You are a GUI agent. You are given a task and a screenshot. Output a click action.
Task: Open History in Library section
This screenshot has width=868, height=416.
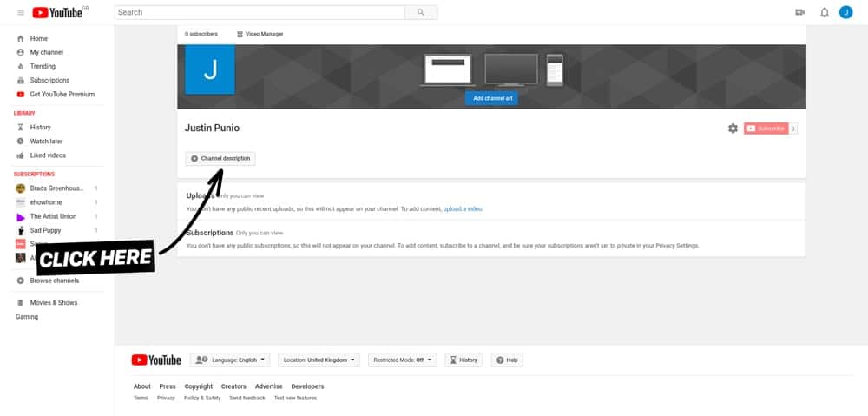tap(41, 128)
